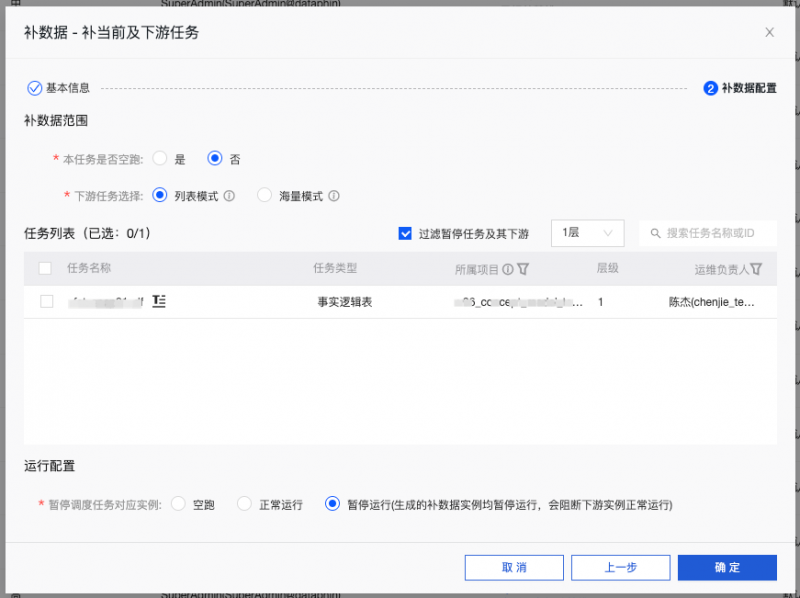Click the 确定 button
The width and height of the screenshot is (800, 598).
(727, 567)
